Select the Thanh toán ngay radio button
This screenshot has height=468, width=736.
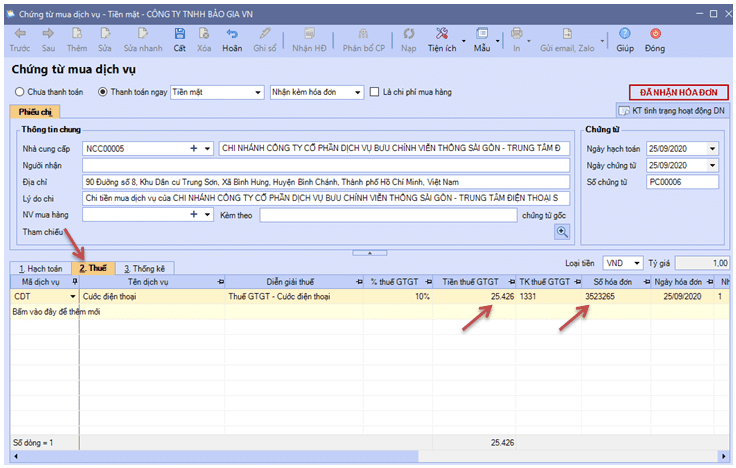pos(103,92)
